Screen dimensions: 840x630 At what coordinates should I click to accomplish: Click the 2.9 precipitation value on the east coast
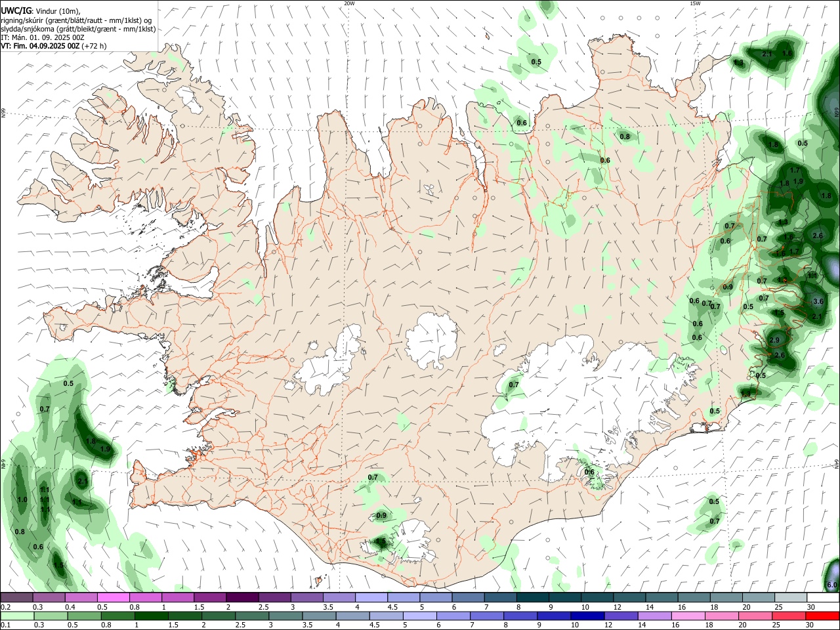774,341
